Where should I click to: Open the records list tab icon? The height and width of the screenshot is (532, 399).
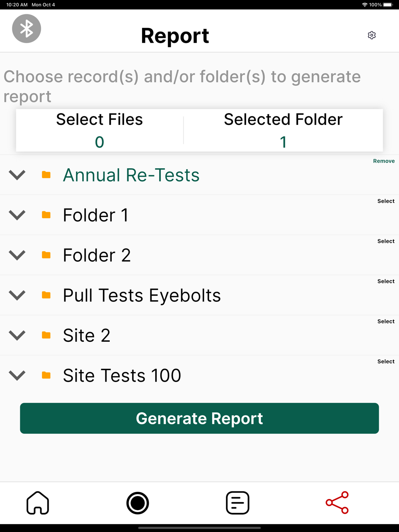(237, 502)
